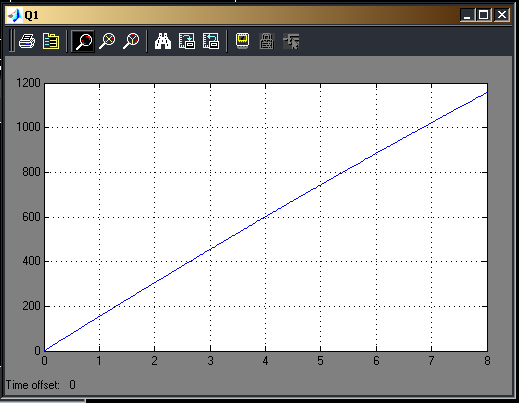This screenshot has height=403, width=519.
Task: Click the y-axis label 1200
Action: (29, 83)
